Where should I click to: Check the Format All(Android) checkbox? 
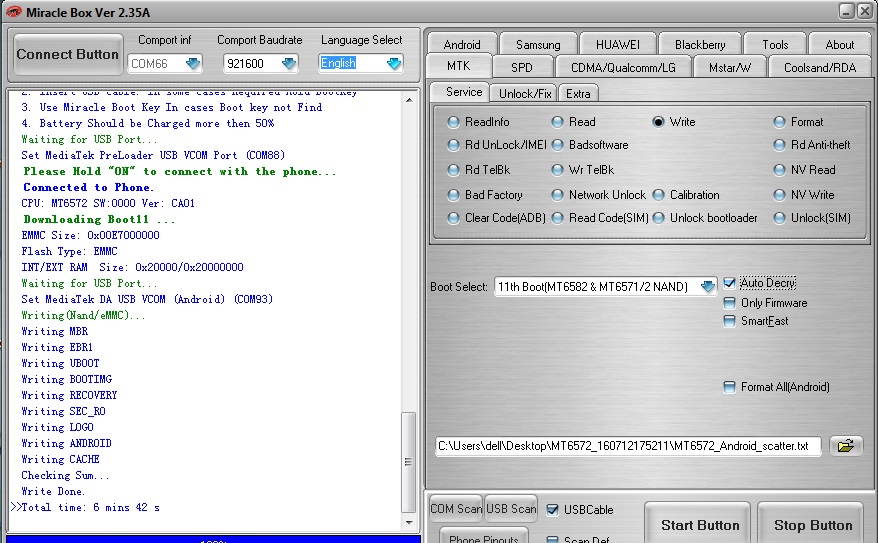pos(729,387)
